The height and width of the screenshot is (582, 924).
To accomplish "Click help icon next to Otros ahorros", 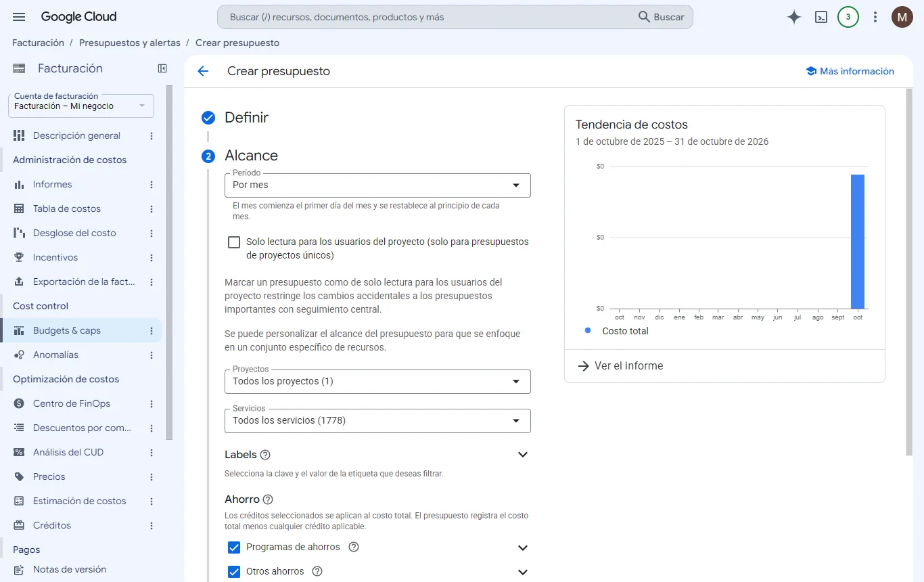I will (317, 571).
